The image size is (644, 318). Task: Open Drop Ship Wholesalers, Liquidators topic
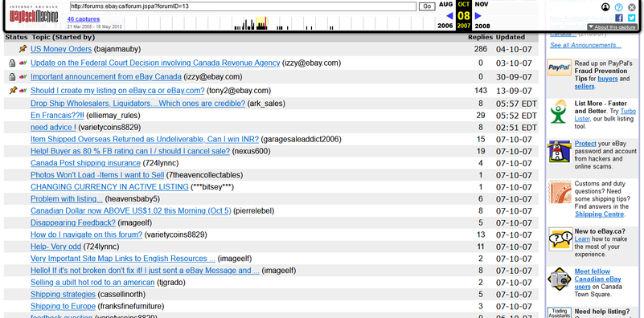tap(137, 104)
